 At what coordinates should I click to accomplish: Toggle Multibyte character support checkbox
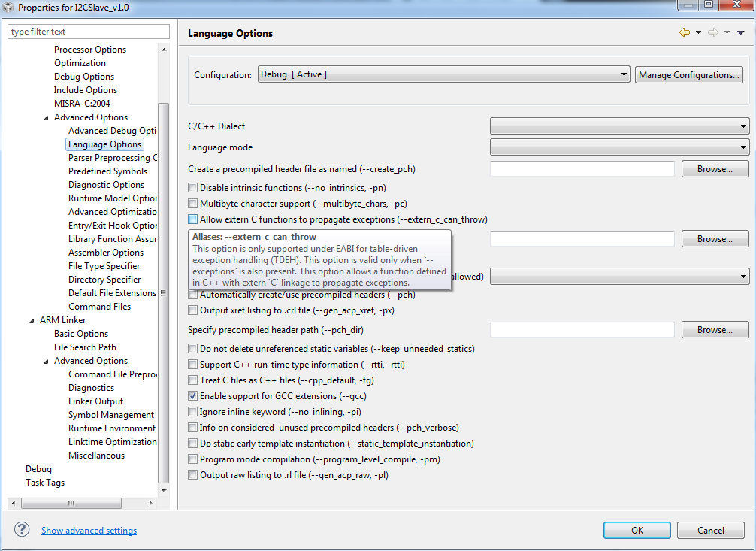[193, 204]
